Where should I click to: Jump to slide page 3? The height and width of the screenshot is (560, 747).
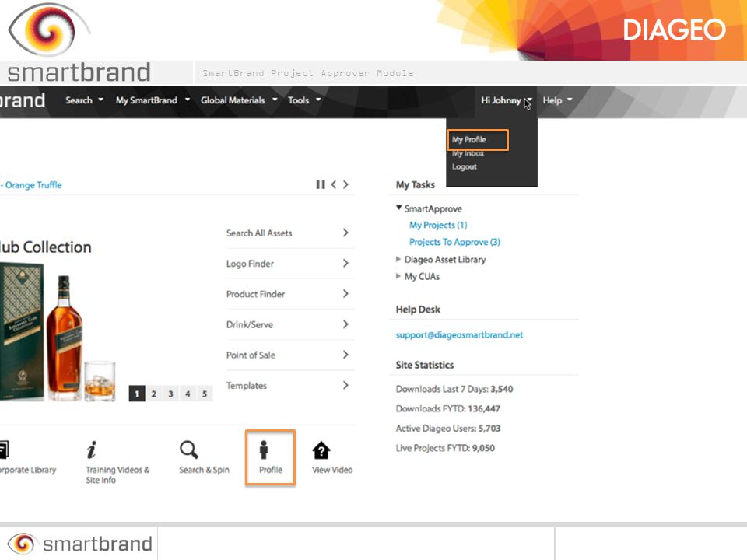pos(170,394)
